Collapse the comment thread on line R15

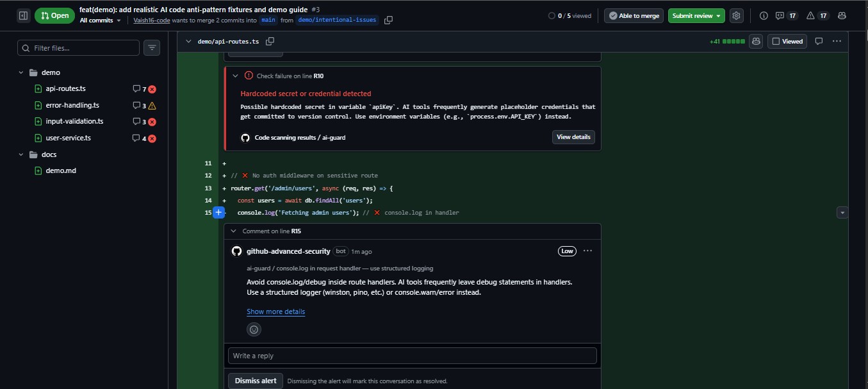click(234, 231)
